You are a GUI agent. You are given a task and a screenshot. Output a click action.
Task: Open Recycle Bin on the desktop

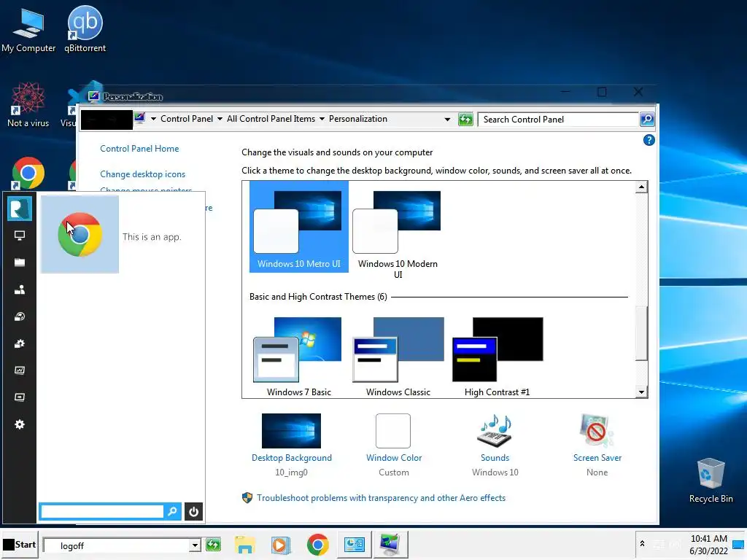(x=711, y=481)
